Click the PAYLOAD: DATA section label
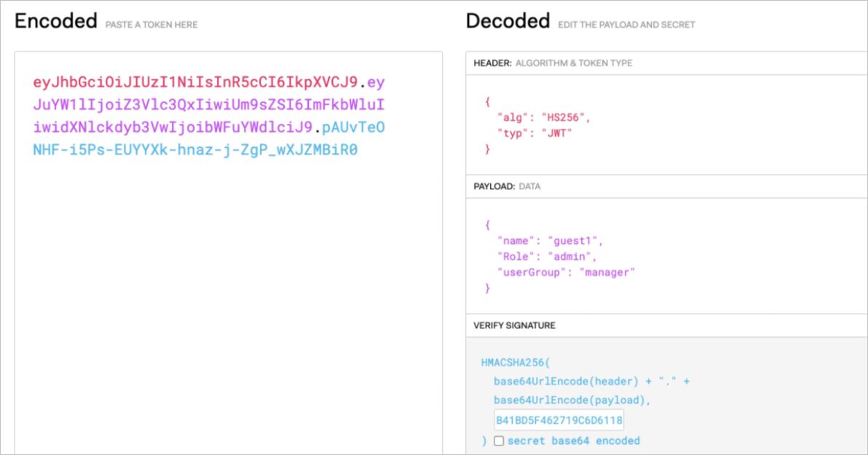This screenshot has height=455, width=868. [507, 187]
